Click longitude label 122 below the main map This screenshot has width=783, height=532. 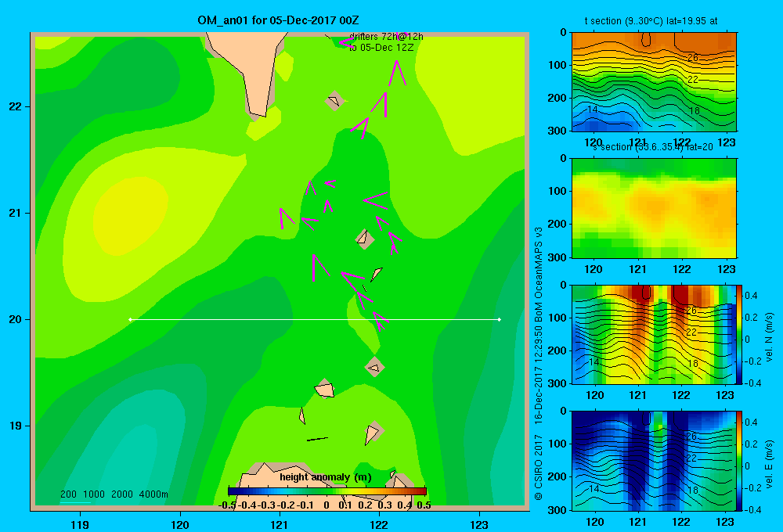(379, 524)
